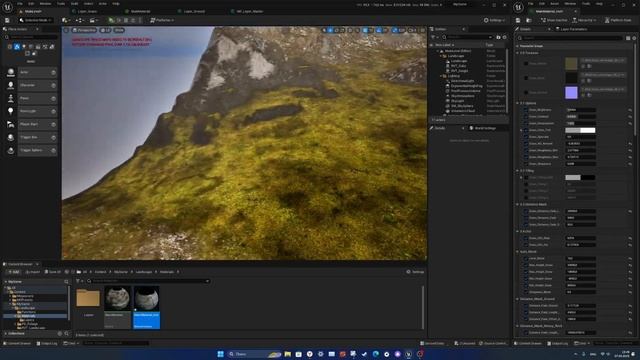Click the Outliner add folder icon
The width and height of the screenshot is (640, 360).
click(498, 37)
